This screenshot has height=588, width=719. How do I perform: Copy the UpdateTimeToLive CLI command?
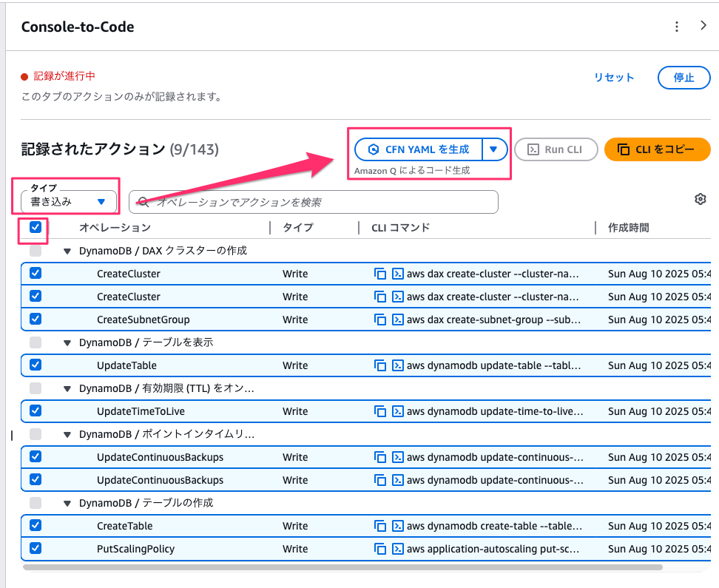pyautogui.click(x=380, y=411)
